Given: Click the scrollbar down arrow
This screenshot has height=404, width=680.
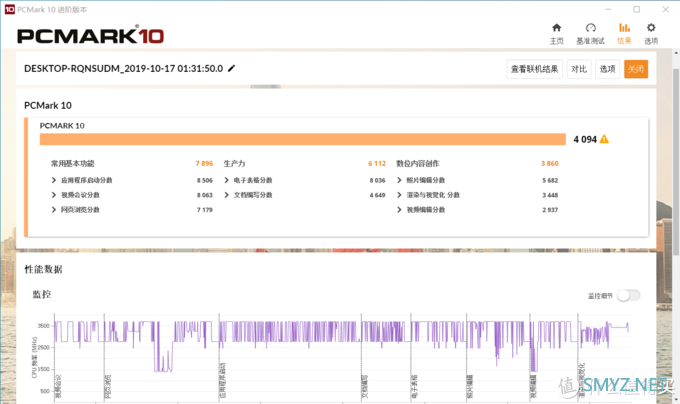Looking at the screenshot, I should 676,400.
